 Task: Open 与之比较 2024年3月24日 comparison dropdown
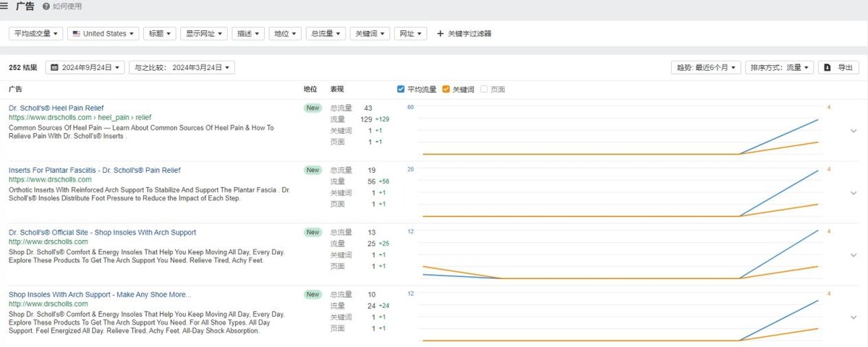pyautogui.click(x=182, y=67)
